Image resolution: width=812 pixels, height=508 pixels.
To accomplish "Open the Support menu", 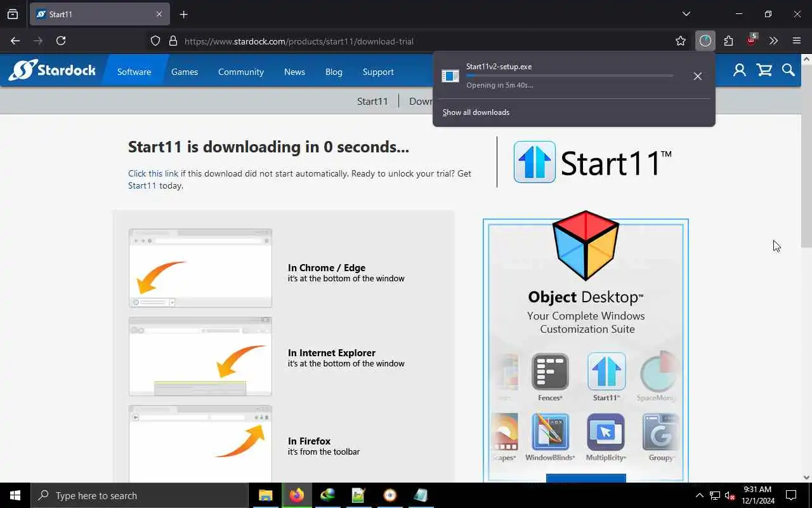I will coord(378,72).
